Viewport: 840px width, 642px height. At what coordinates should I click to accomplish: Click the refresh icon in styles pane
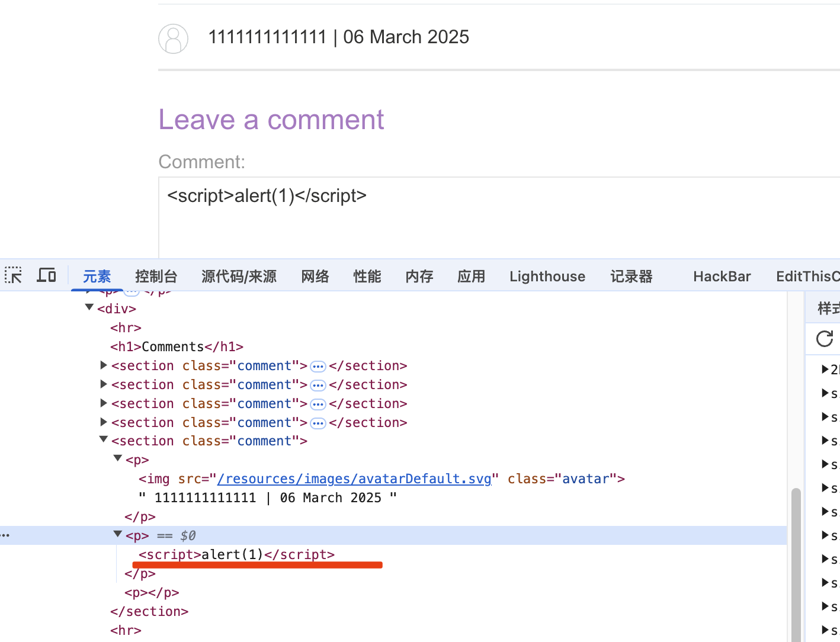(x=825, y=339)
